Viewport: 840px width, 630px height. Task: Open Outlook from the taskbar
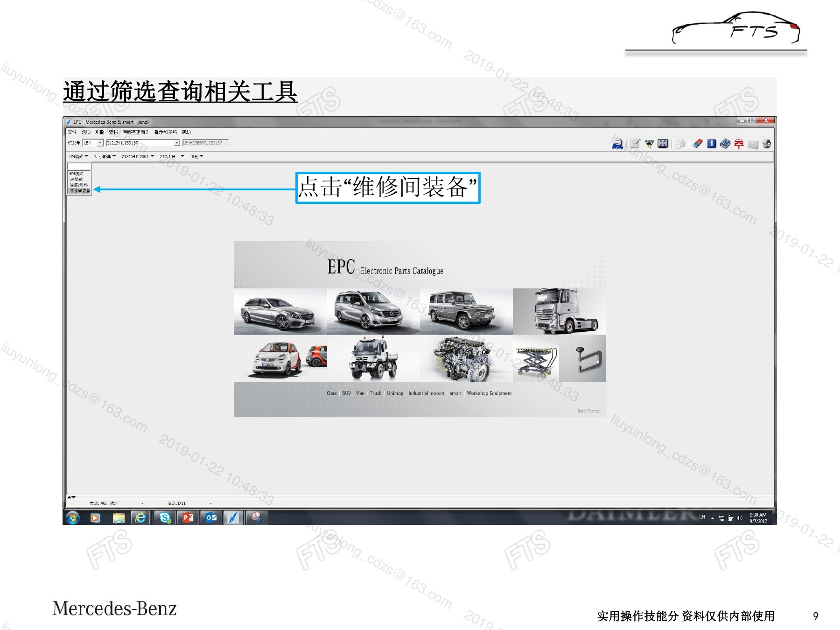click(x=211, y=518)
